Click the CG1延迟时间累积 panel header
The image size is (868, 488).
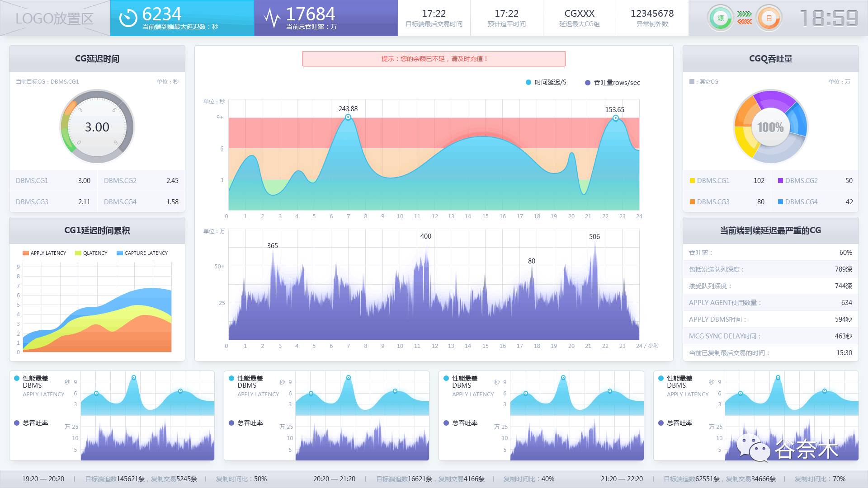[97, 230]
